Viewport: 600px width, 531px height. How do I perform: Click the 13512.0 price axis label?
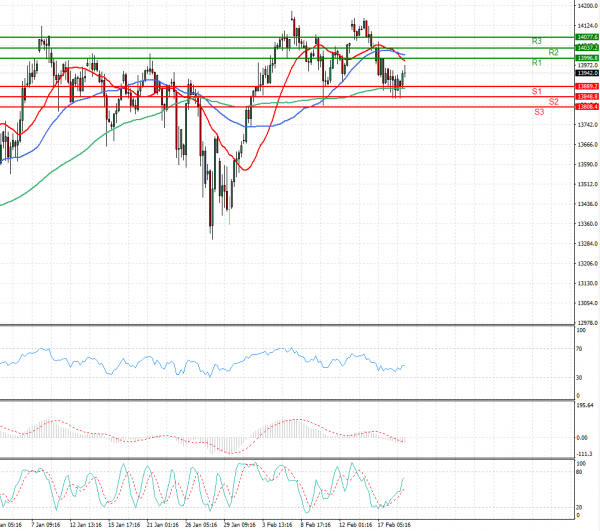588,184
